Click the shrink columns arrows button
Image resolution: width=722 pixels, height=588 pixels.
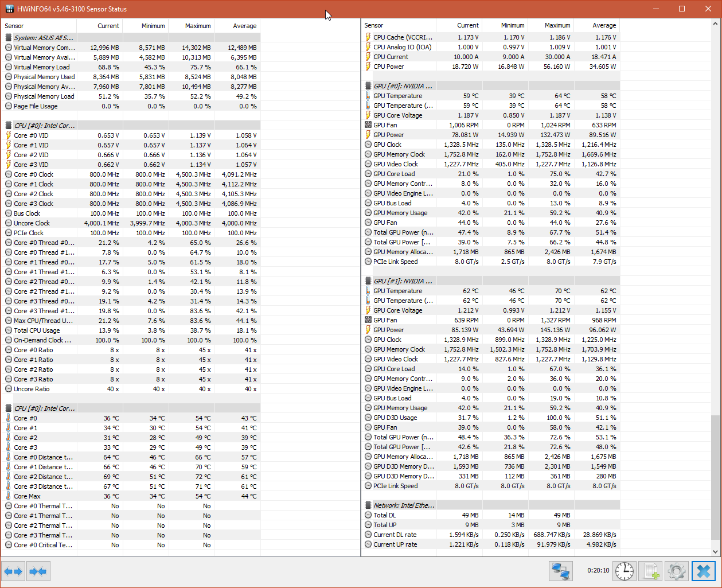point(38,571)
